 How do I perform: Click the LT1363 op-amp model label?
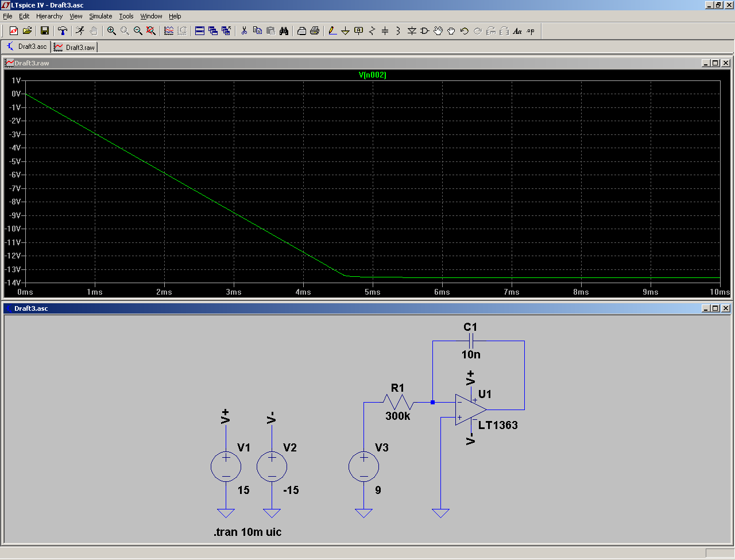(498, 425)
